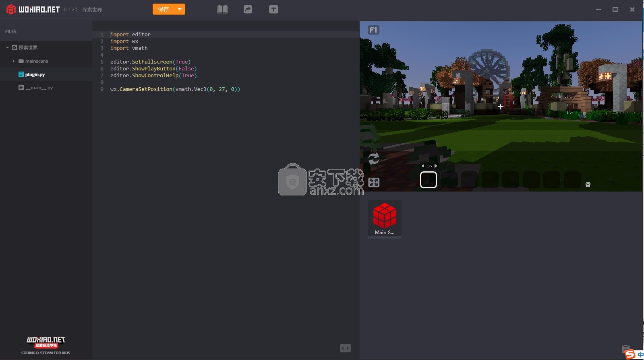This screenshot has width=644, height=360.
Task: Click the T text toolbar icon
Action: 273,9
